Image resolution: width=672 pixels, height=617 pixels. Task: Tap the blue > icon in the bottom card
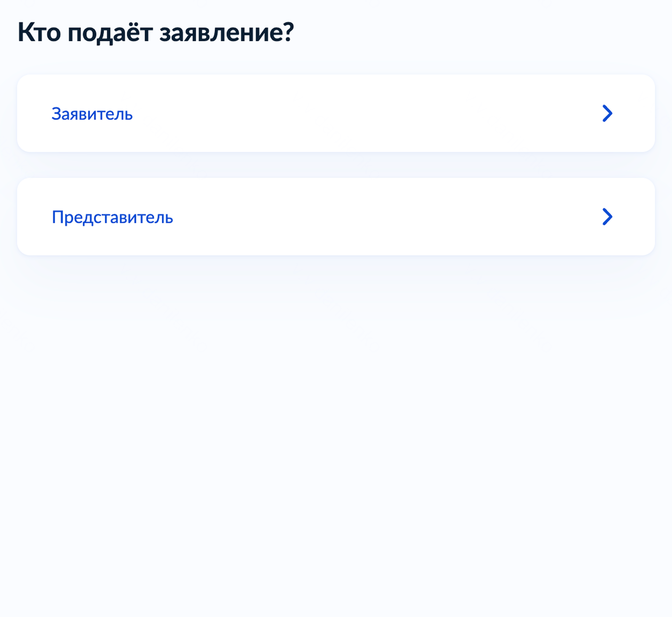tap(607, 217)
